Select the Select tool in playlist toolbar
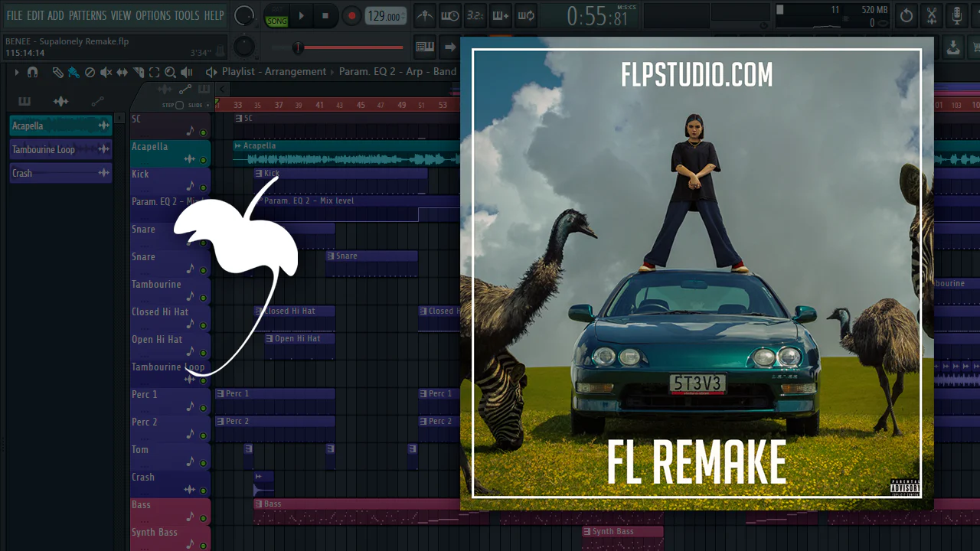This screenshot has width=980, height=551. click(x=155, y=72)
